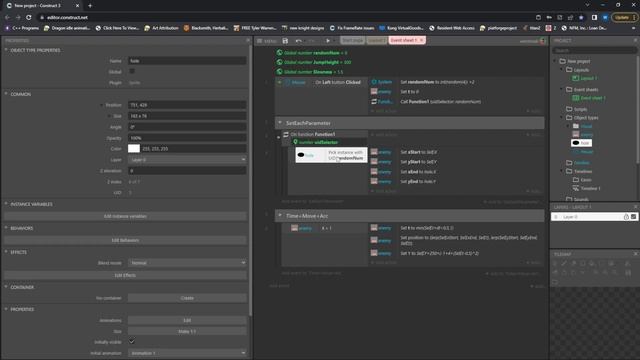This screenshot has width=640, height=360.
Task: Select the hole object in project tree
Action: 581,143
